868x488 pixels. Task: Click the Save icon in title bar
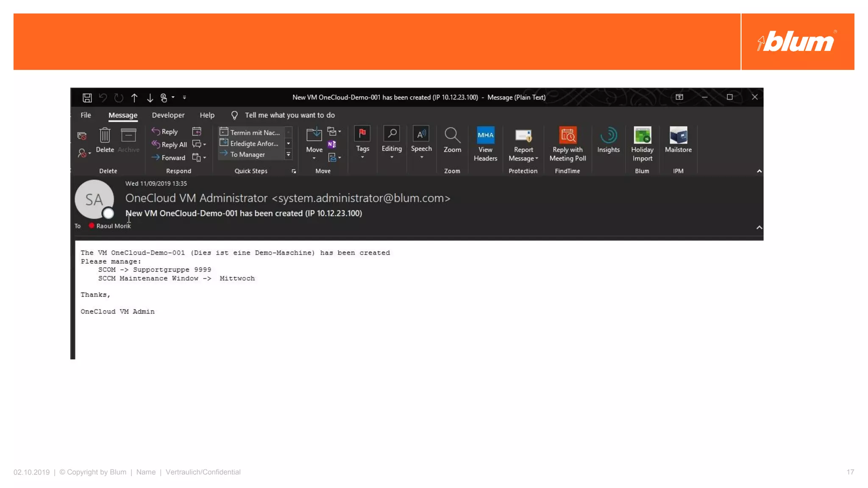pos(87,98)
